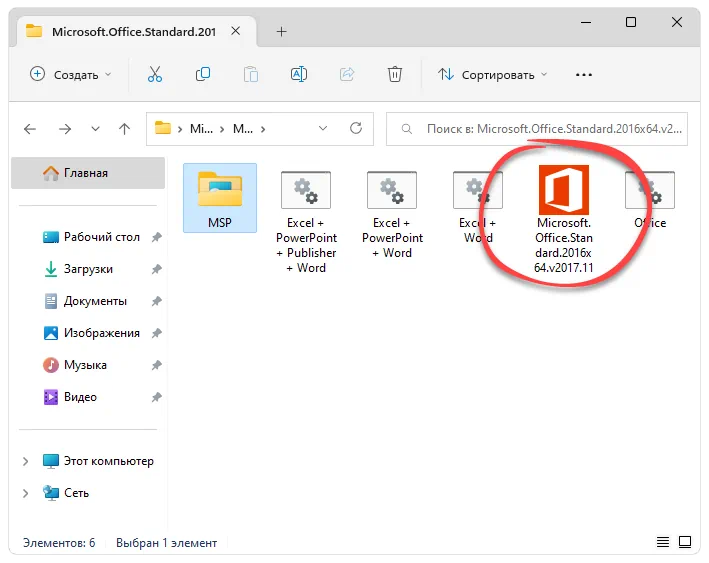Maximize the Explorer window

click(631, 22)
